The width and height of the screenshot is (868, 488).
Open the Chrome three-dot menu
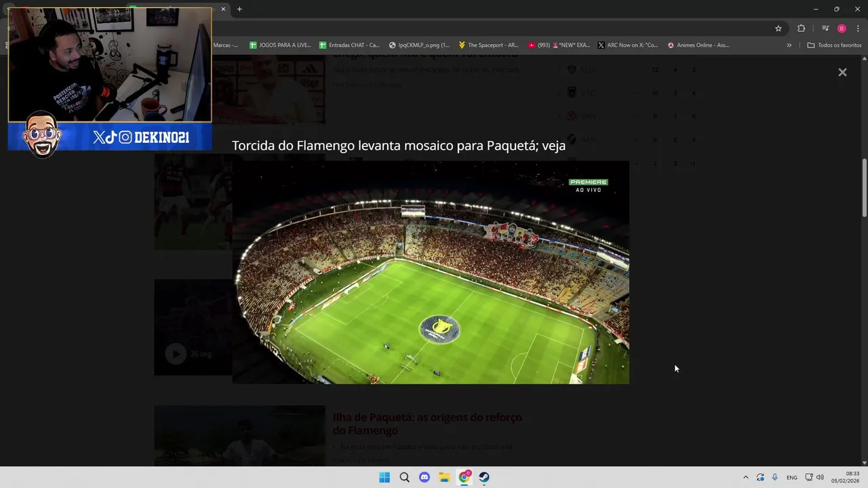(x=858, y=28)
